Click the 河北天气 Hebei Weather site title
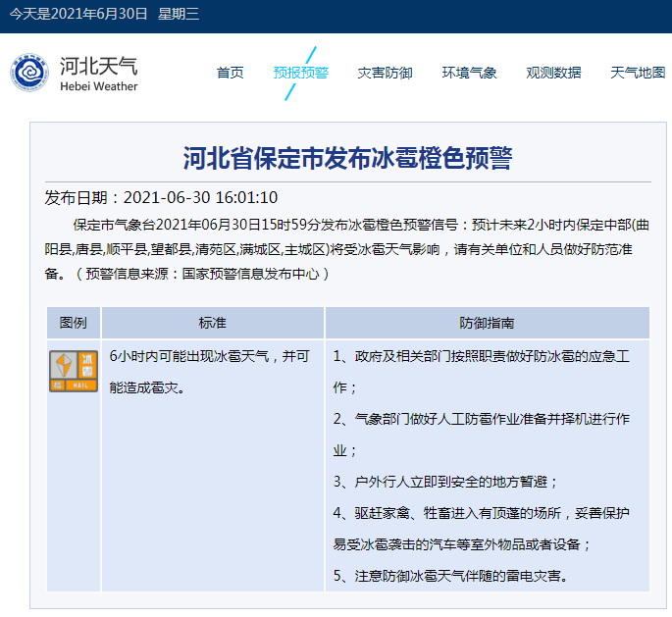Image resolution: width=672 pixels, height=617 pixels. pos(98,74)
